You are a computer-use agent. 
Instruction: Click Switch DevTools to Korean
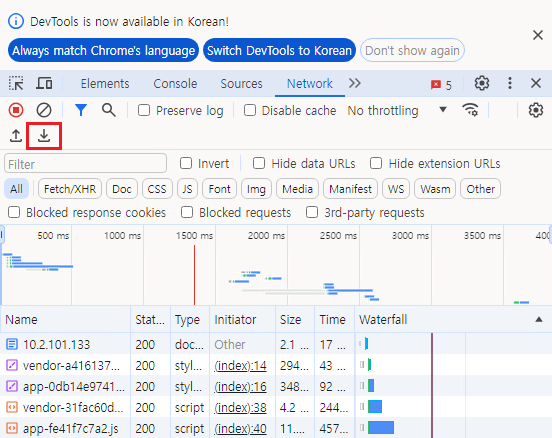click(280, 50)
